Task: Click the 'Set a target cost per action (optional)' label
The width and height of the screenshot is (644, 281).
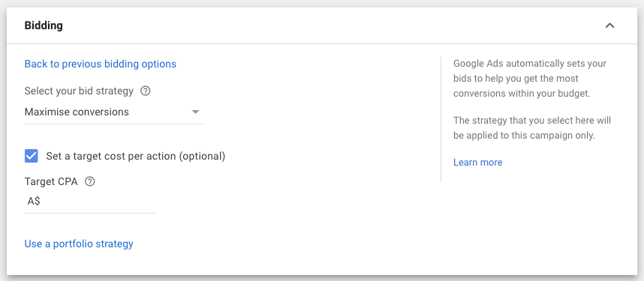Action: pos(136,156)
